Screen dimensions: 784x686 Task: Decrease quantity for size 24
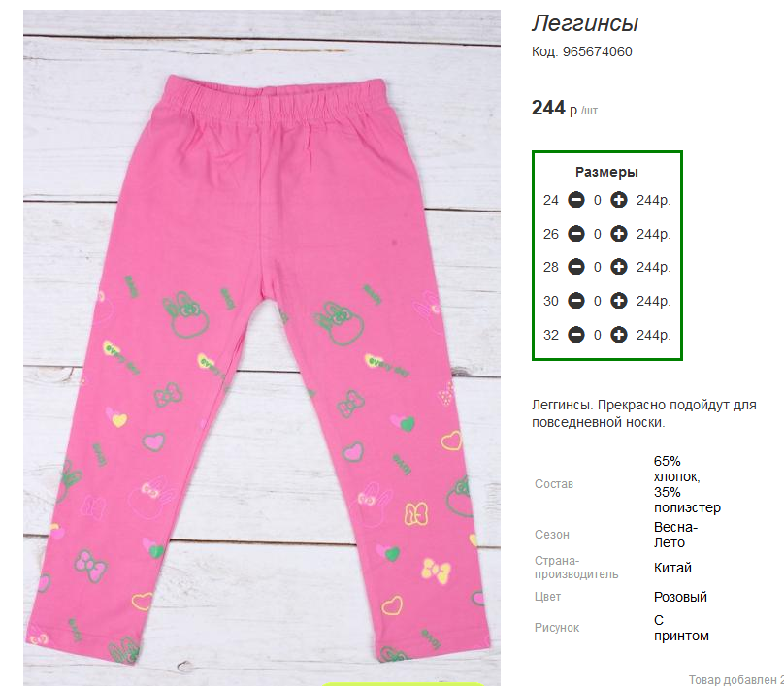click(x=576, y=200)
